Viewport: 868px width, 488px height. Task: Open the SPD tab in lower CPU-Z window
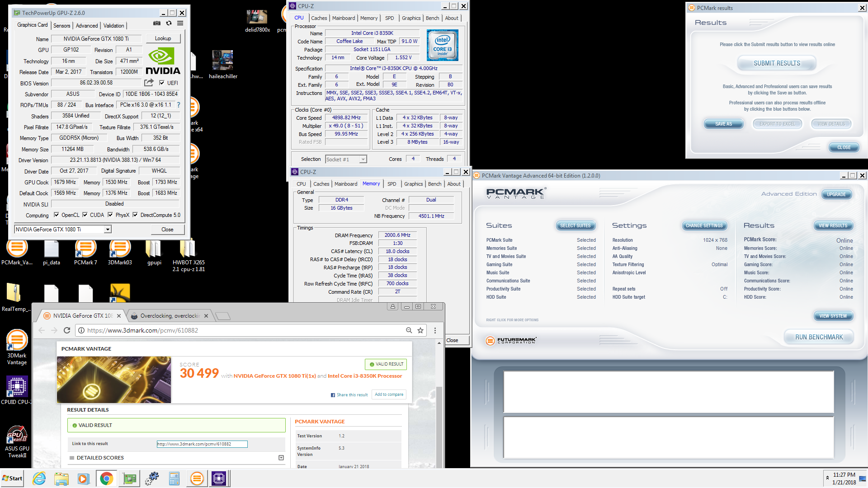[392, 184]
